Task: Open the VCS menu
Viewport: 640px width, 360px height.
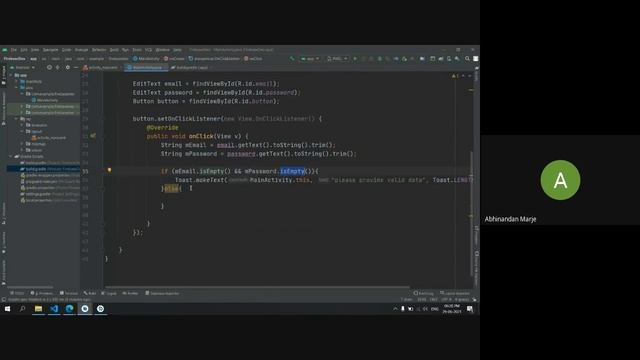Action: 148,50
